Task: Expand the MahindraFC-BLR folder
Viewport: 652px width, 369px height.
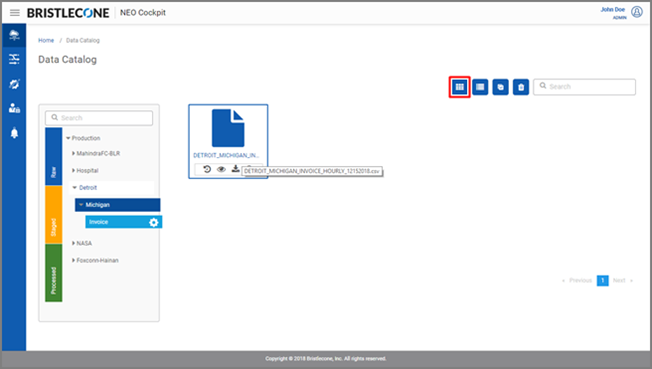Action: [x=73, y=154]
